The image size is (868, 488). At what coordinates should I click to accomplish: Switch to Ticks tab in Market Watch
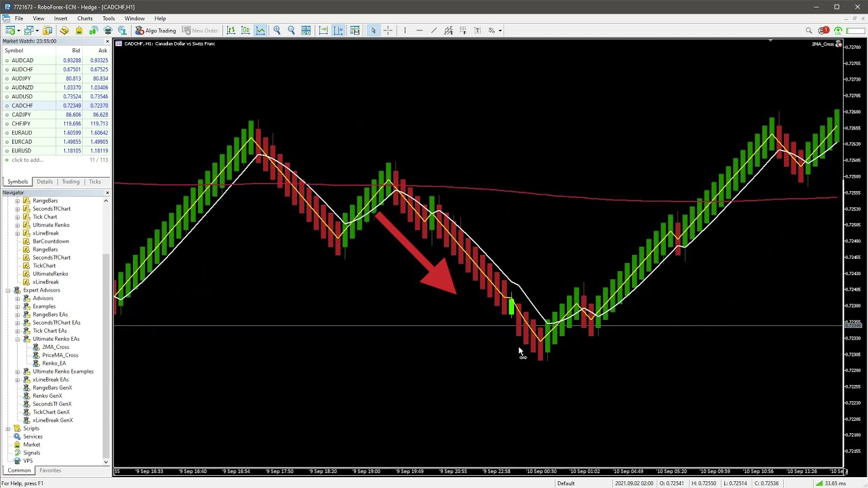pyautogui.click(x=95, y=182)
